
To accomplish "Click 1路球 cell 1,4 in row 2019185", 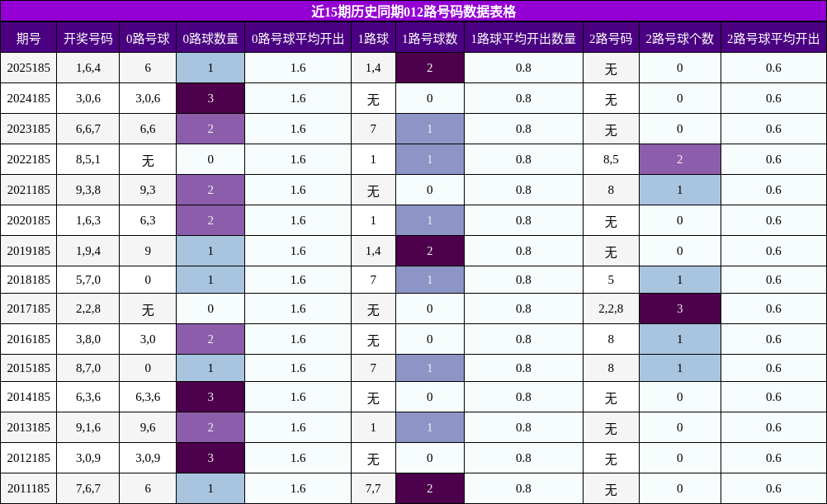I will pyautogui.click(x=373, y=251).
